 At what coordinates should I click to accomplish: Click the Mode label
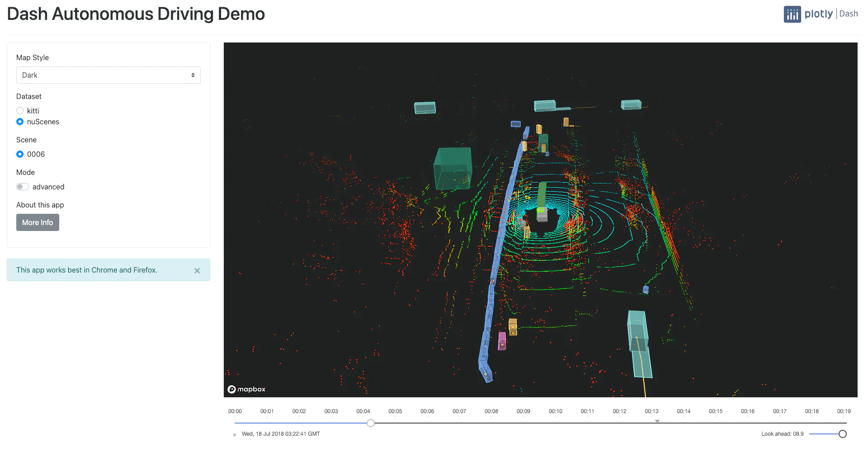coord(25,172)
